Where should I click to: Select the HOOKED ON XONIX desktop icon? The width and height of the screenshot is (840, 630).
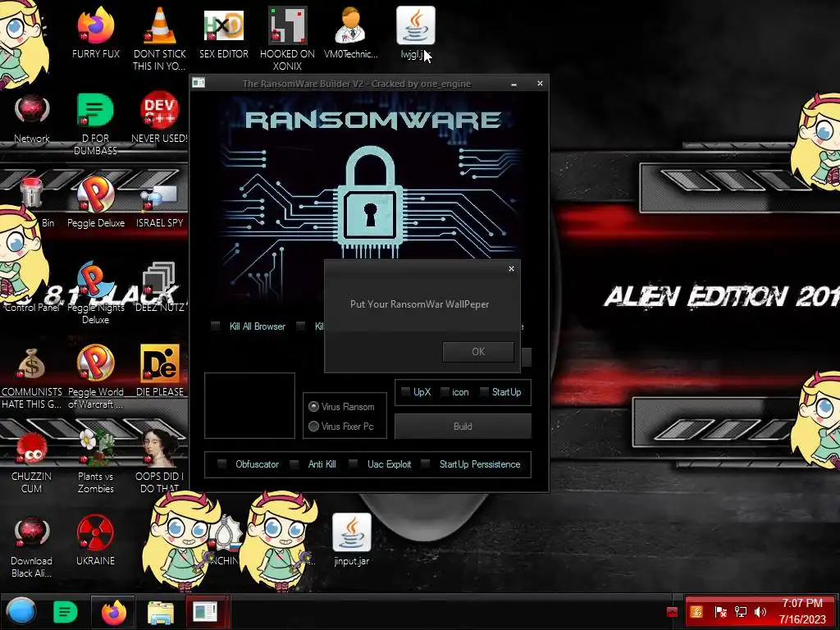tap(287, 39)
